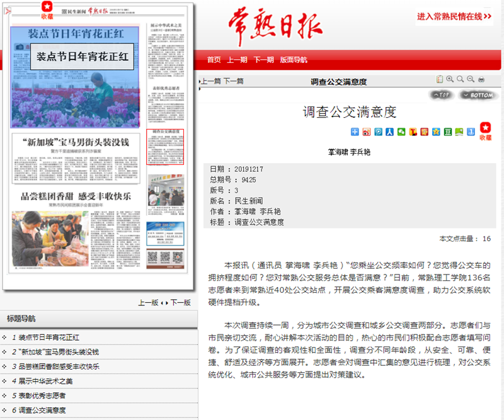
Task: Share via Qzone yellow star icon
Action: click(x=436, y=132)
